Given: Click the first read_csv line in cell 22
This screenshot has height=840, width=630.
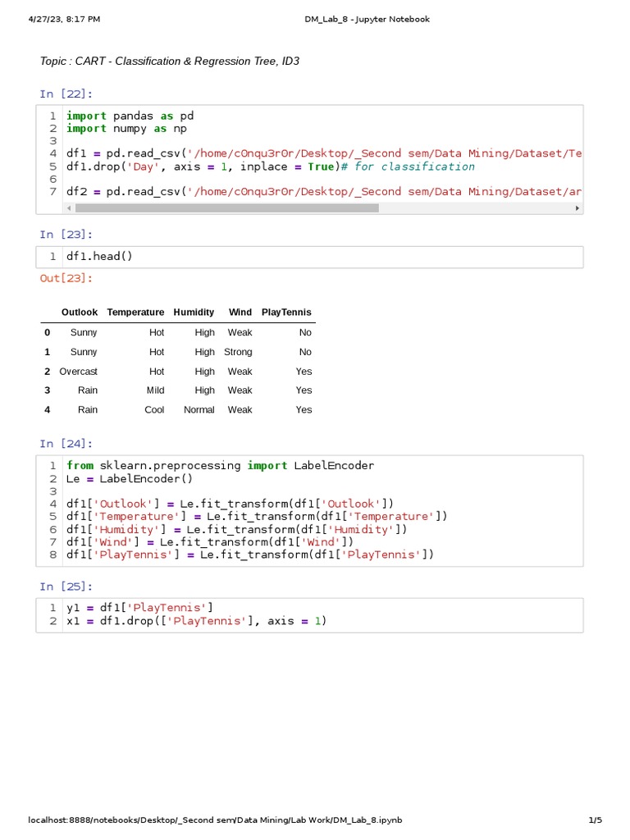Looking at the screenshot, I should (x=324, y=153).
